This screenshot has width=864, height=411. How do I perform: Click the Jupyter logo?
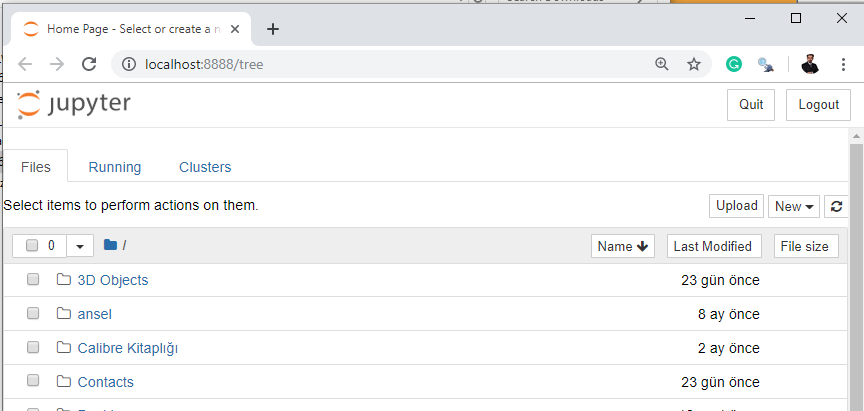pos(74,105)
